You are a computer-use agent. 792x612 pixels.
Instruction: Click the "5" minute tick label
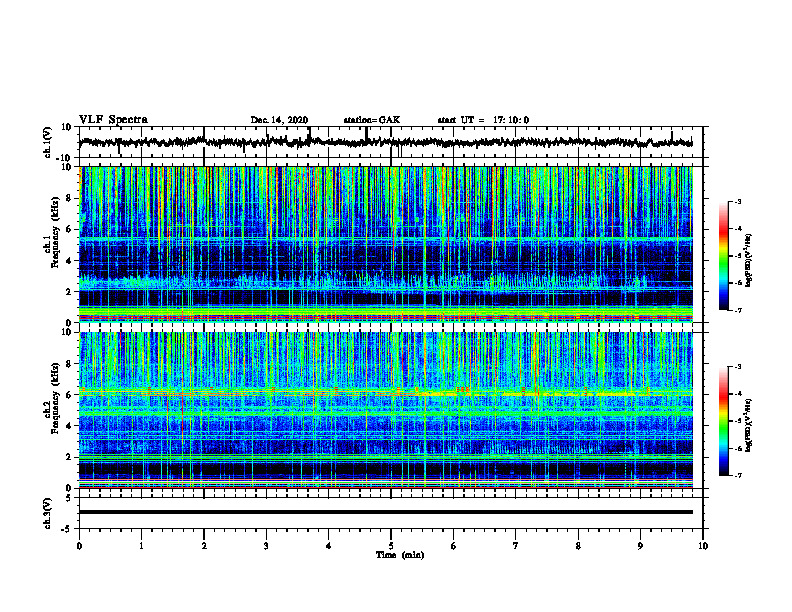[391, 546]
